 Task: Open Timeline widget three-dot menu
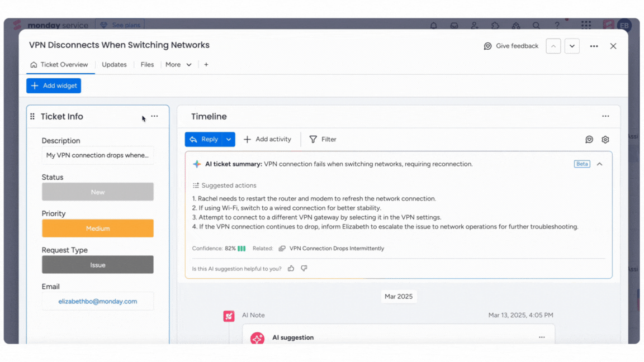605,116
